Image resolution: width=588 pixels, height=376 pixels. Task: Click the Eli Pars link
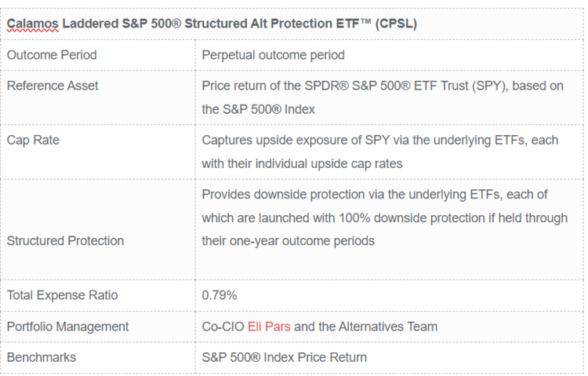[269, 326]
